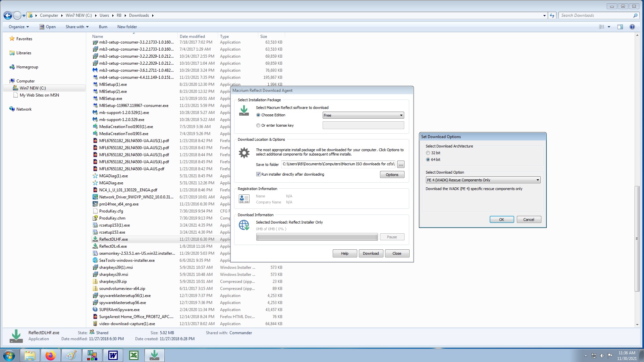Viewport: 644px width, 362px height.
Task: Click the SeaTools-windows-installer.exe file icon
Action: click(x=95, y=260)
